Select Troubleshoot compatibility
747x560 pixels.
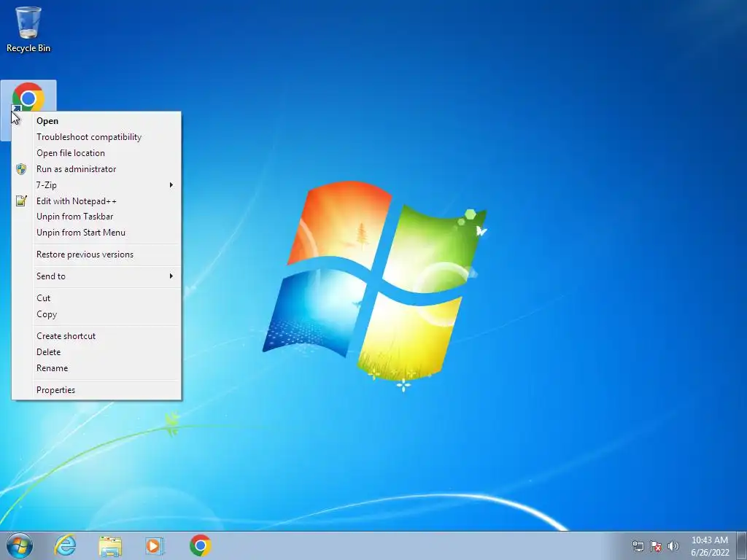pyautogui.click(x=97, y=137)
